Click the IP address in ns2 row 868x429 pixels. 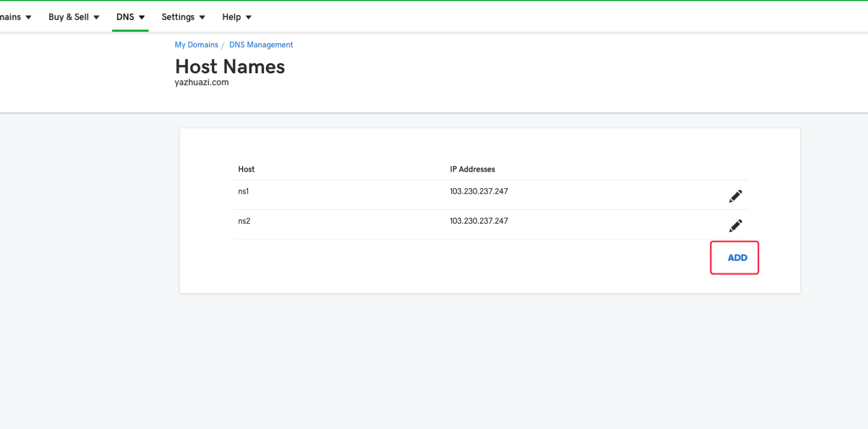pyautogui.click(x=478, y=221)
